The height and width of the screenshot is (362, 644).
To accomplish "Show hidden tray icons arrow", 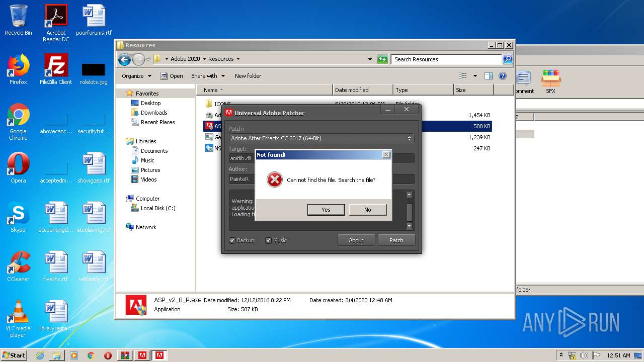I will [x=561, y=355].
